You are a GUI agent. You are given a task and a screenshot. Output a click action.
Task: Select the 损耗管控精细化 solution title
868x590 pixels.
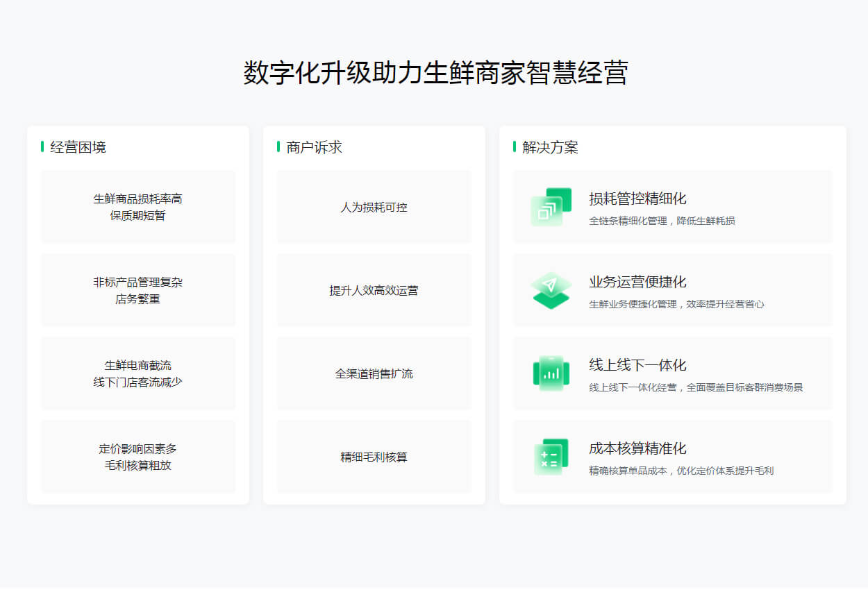click(x=637, y=199)
